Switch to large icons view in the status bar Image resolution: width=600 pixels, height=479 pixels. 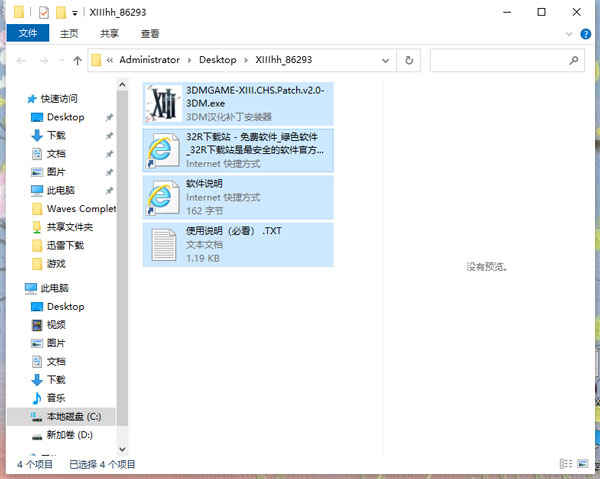(582, 463)
